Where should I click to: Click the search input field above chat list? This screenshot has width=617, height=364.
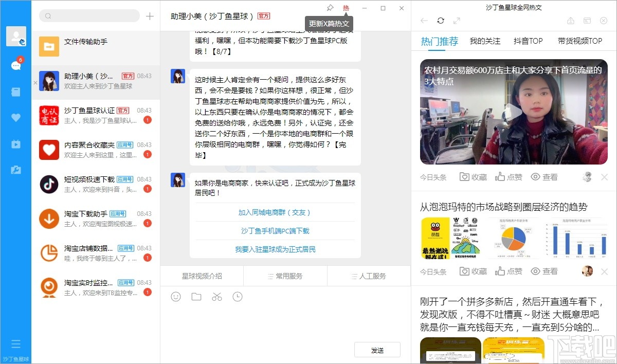click(89, 16)
